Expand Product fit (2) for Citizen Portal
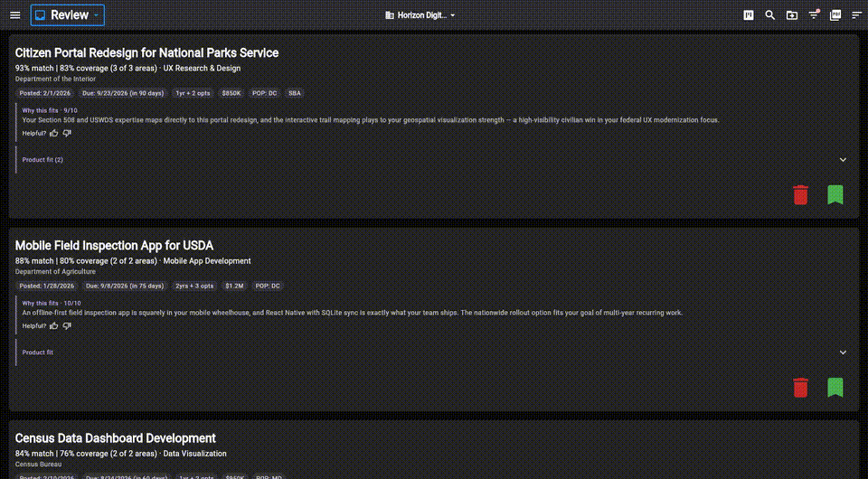The width and height of the screenshot is (868, 479). click(x=843, y=160)
